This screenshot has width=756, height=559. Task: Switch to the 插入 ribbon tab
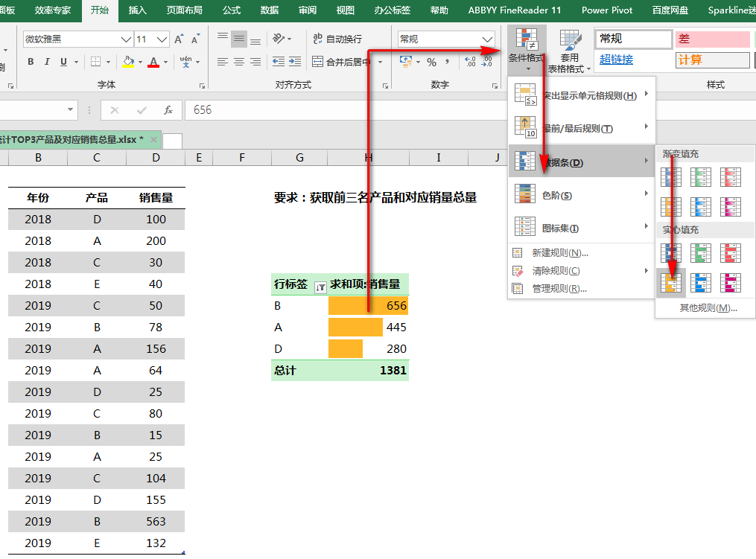(137, 10)
